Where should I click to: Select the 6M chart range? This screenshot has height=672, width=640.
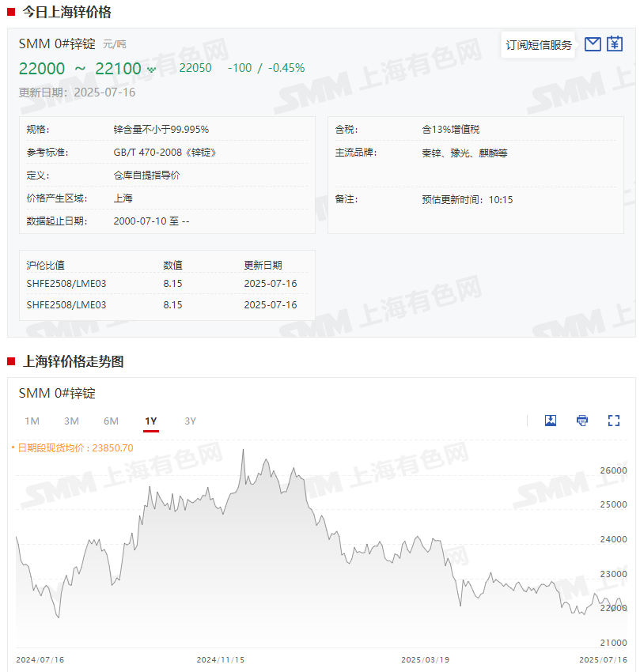[111, 421]
